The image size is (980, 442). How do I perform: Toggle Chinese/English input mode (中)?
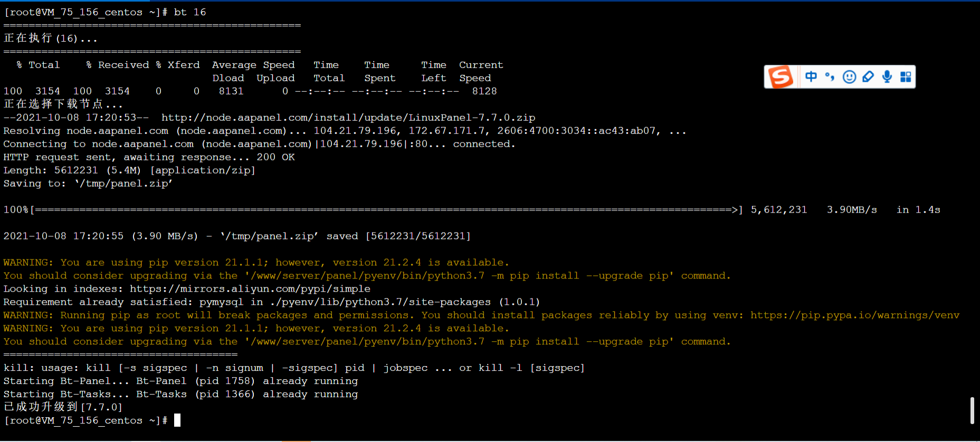(811, 77)
